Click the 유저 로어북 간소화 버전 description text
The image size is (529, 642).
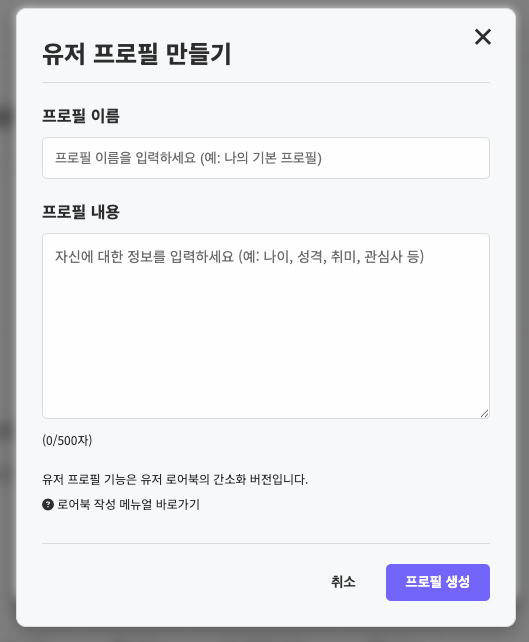click(175, 479)
